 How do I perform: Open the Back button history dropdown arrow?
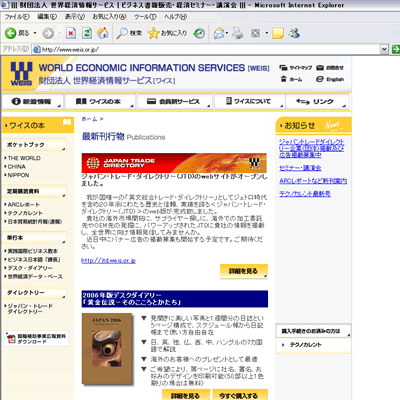point(35,33)
